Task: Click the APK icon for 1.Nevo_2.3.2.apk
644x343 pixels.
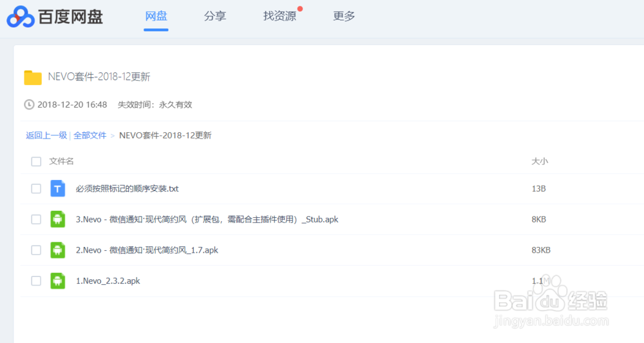Action: [57, 281]
